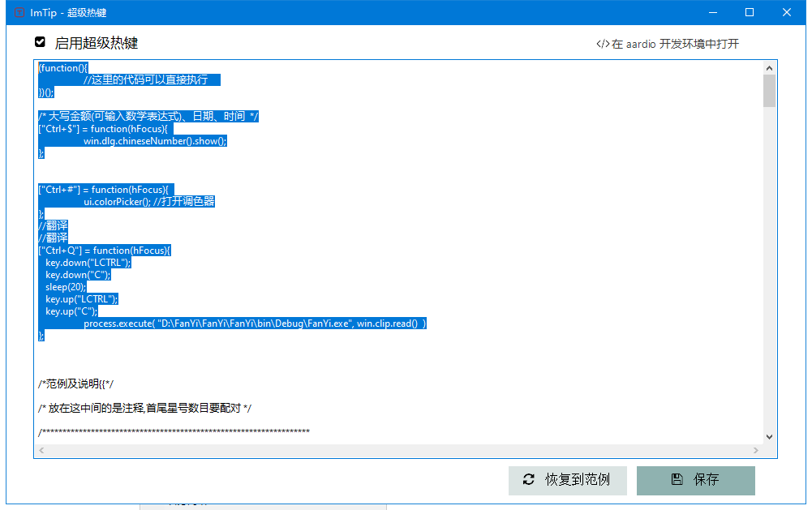This screenshot has height=510, width=812.
Task: Click the comment line '/* 大写金额(可输入数学表达式)、日期、时间 */'
Action: [x=148, y=117]
